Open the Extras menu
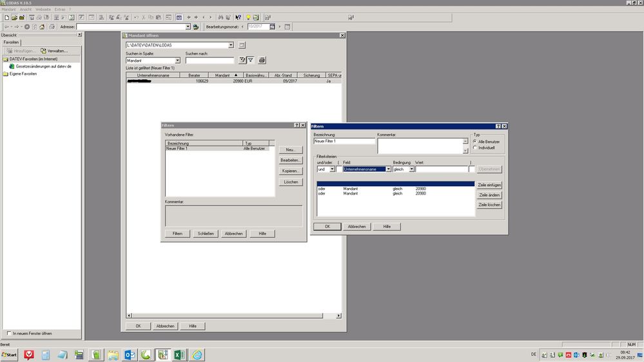This screenshot has width=644, height=362. tap(60, 9)
